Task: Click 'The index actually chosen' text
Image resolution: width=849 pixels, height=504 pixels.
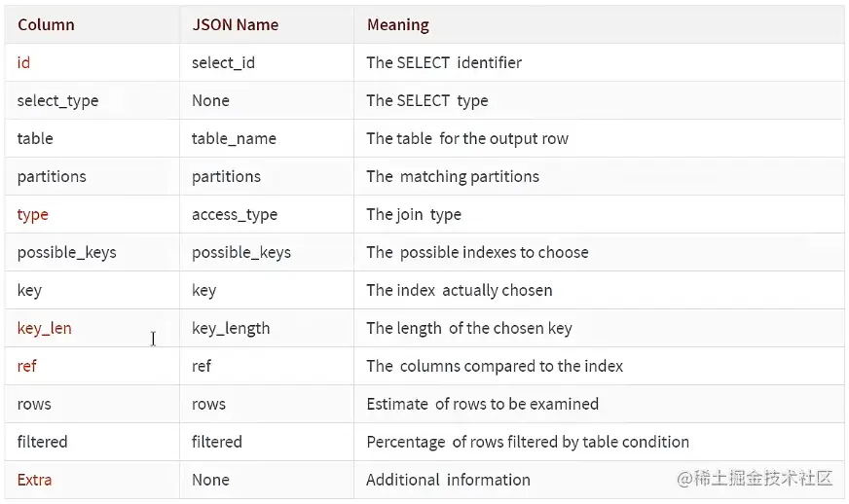Action: pos(460,291)
